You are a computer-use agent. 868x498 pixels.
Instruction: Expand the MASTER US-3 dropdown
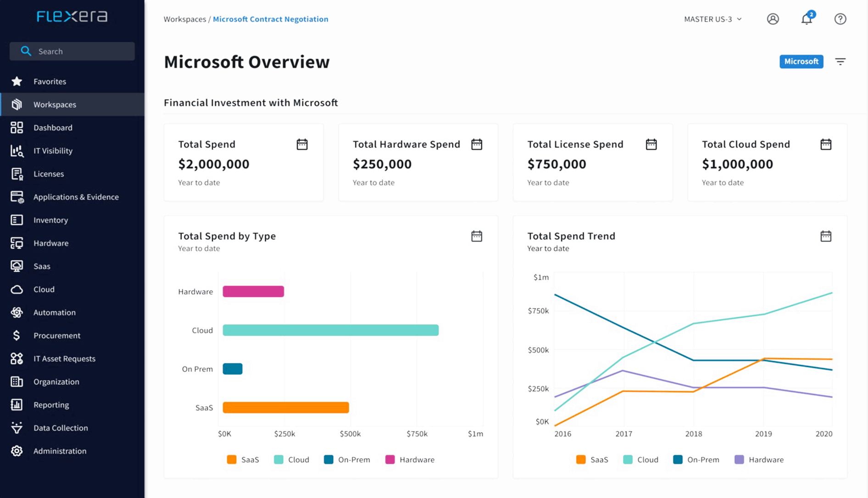pyautogui.click(x=712, y=19)
